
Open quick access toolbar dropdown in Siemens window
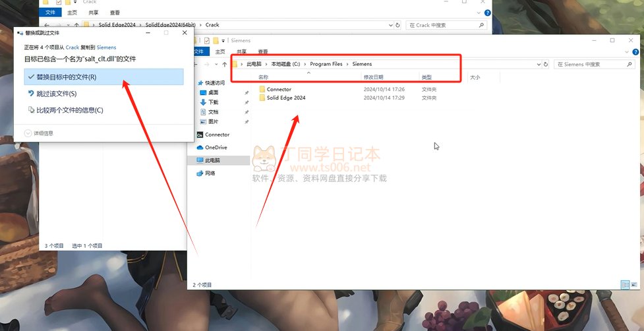click(223, 40)
